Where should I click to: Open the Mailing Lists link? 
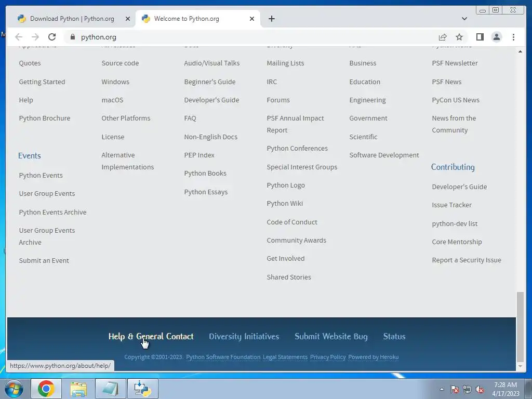click(285, 63)
